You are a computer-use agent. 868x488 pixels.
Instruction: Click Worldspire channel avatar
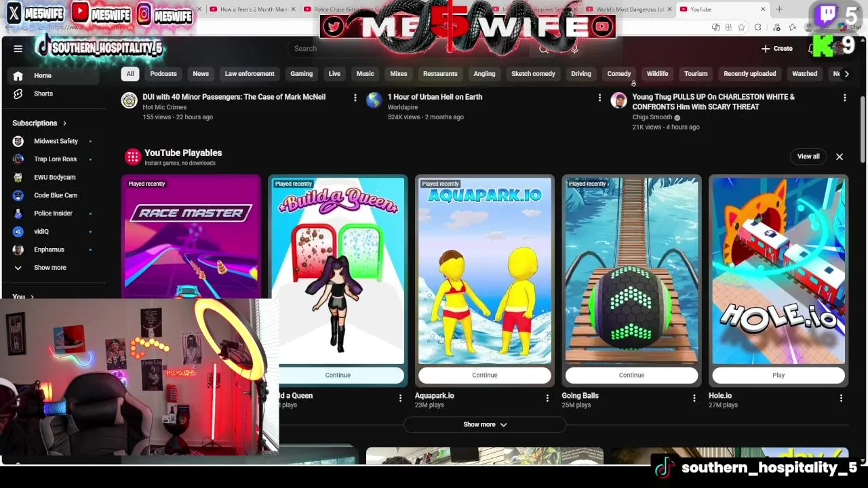point(374,100)
